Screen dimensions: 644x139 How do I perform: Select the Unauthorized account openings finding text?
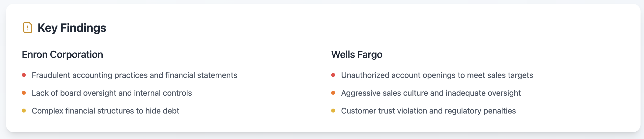point(437,75)
